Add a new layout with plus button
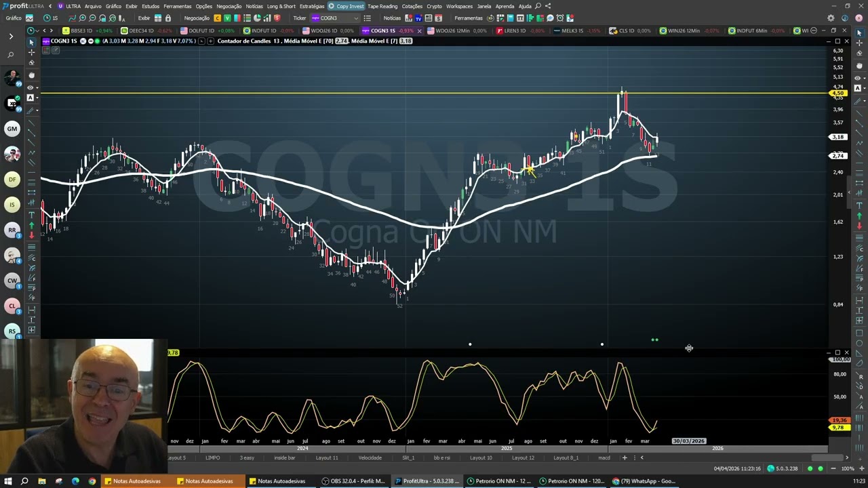The width and height of the screenshot is (868, 488). (625, 457)
